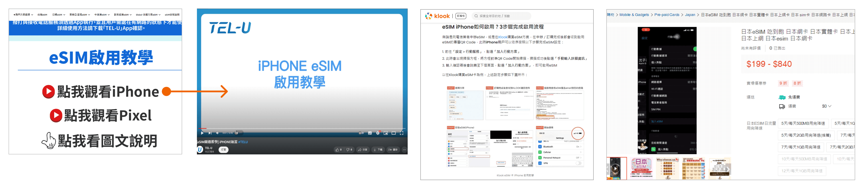Select 7天/每天1GB用完降速 option
The height and width of the screenshot is (187, 868).
coord(801,147)
